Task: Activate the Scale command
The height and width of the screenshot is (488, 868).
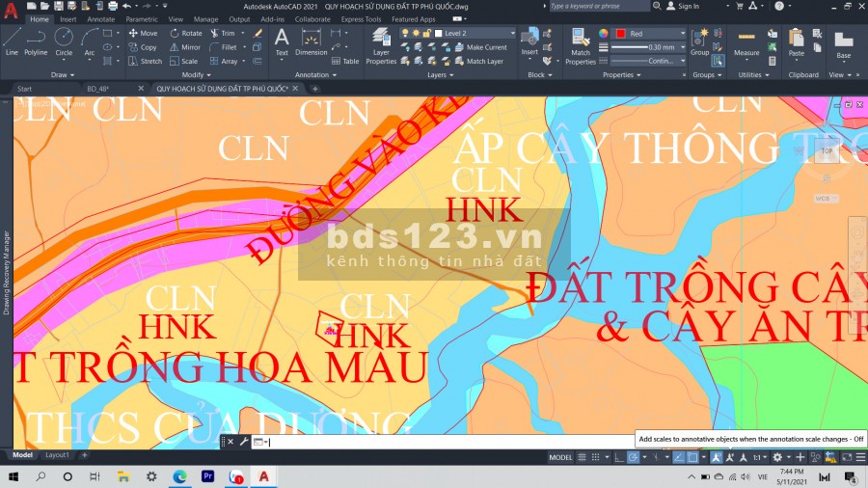Action: coord(184,61)
